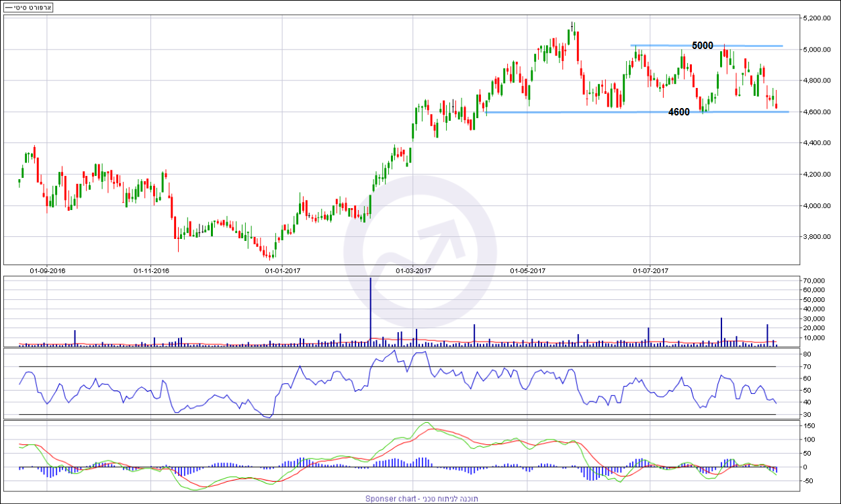Select the 4600 support level label
Viewport: 841px width, 504px height.
coord(678,112)
